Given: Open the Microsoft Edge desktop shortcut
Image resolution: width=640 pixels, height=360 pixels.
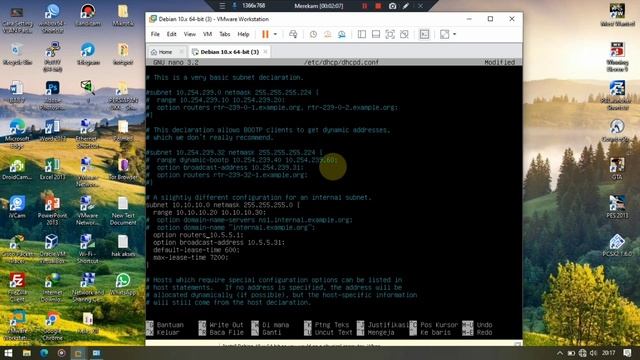Looking at the screenshot, I should pyautogui.click(x=17, y=133).
